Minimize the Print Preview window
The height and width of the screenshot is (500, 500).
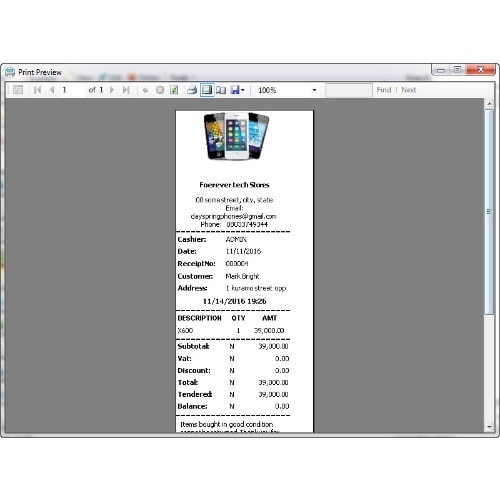[441, 70]
